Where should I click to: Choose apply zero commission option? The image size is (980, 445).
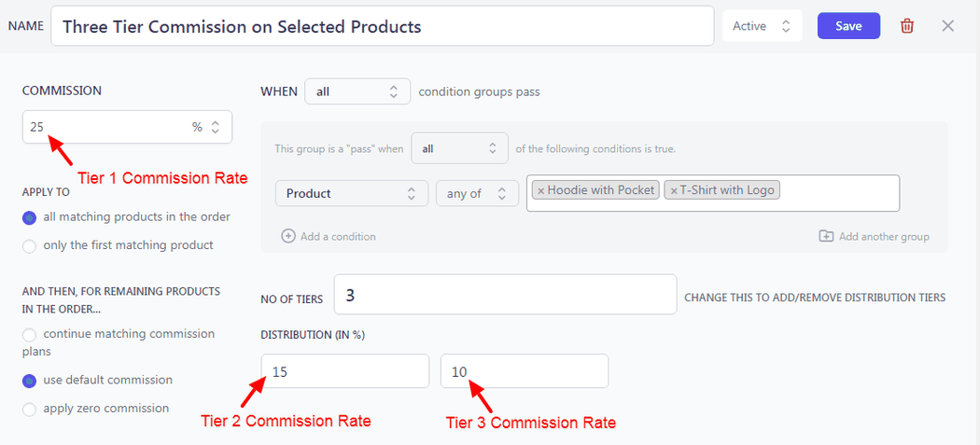[x=30, y=409]
